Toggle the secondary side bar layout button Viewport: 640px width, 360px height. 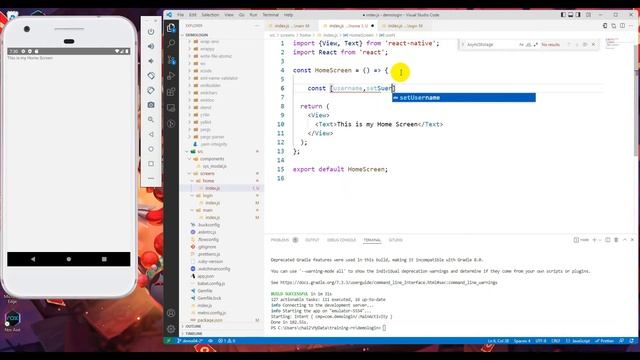578,15
